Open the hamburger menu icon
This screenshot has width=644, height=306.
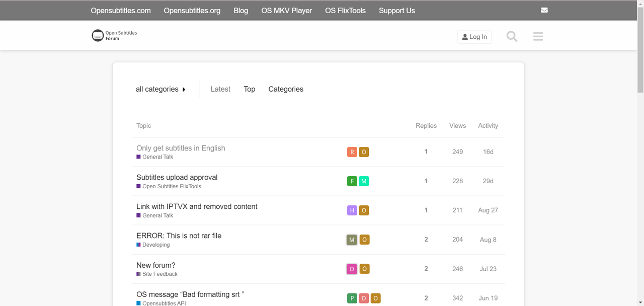click(538, 37)
